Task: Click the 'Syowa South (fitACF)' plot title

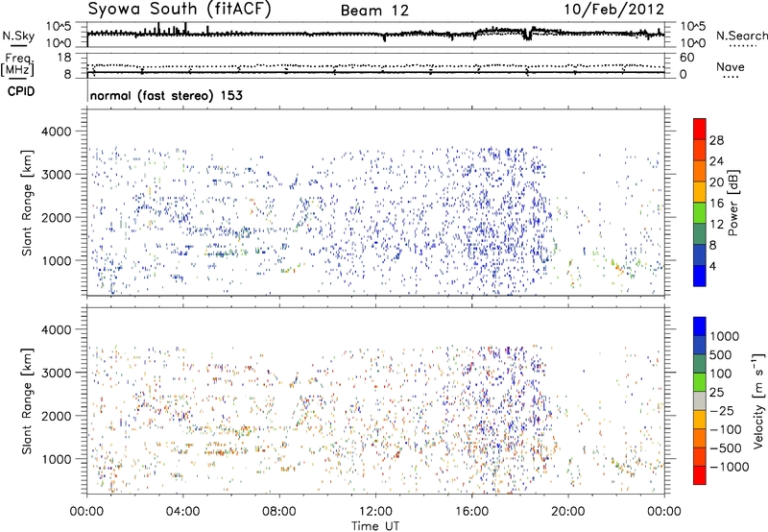Action: 180,10
